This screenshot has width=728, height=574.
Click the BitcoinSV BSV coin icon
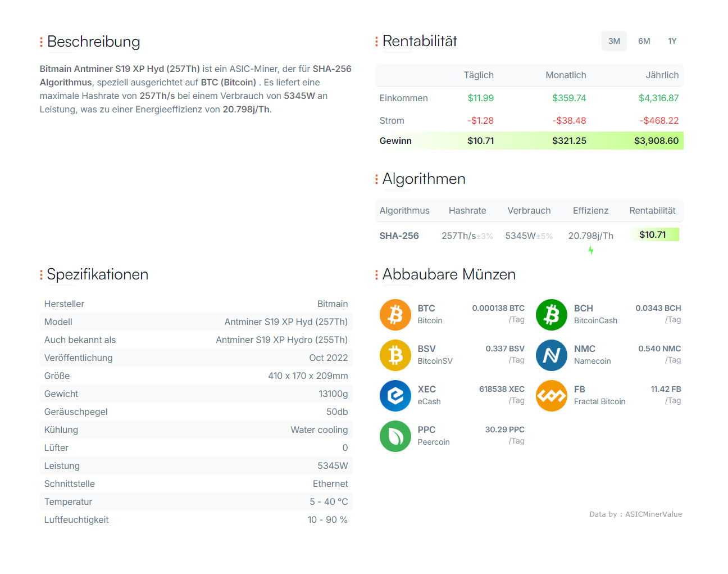(395, 355)
